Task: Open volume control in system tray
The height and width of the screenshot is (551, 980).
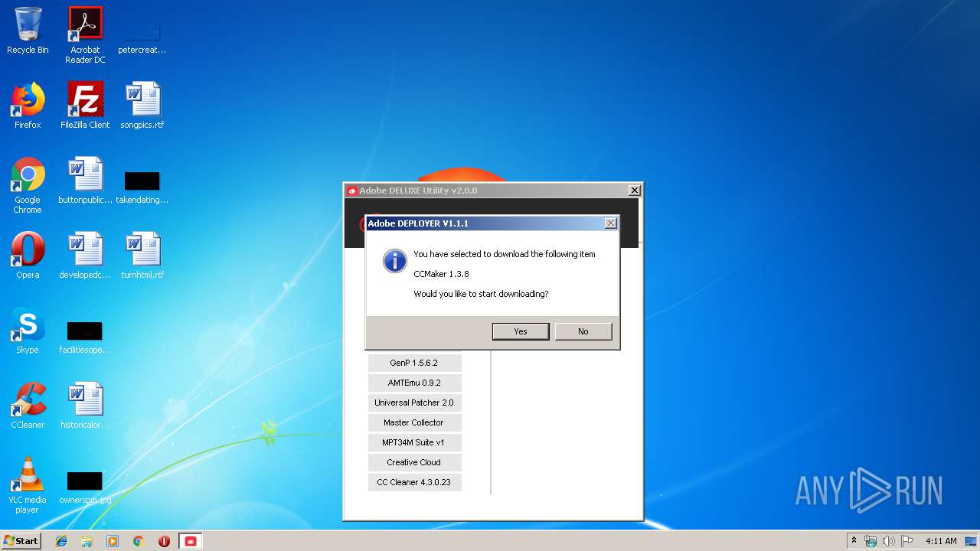Action: point(889,541)
